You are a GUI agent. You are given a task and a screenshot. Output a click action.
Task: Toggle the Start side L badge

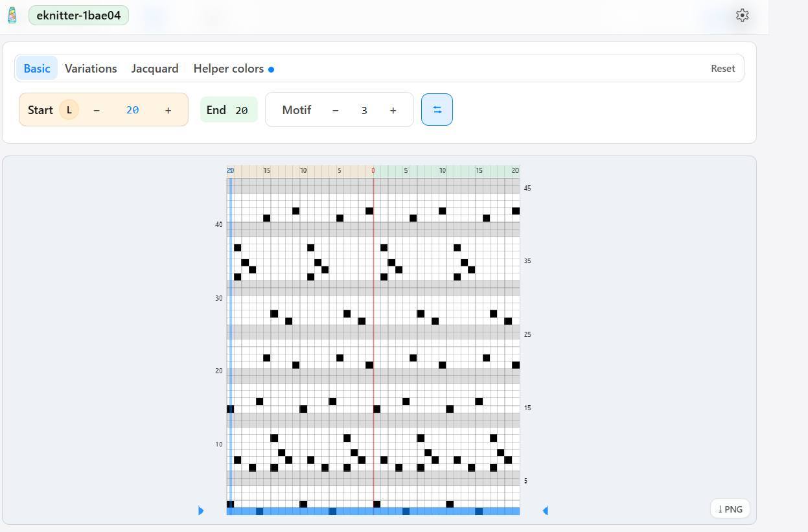point(69,110)
